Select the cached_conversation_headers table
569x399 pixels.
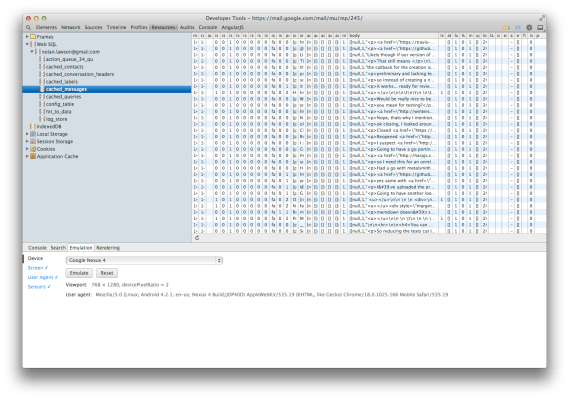80,74
